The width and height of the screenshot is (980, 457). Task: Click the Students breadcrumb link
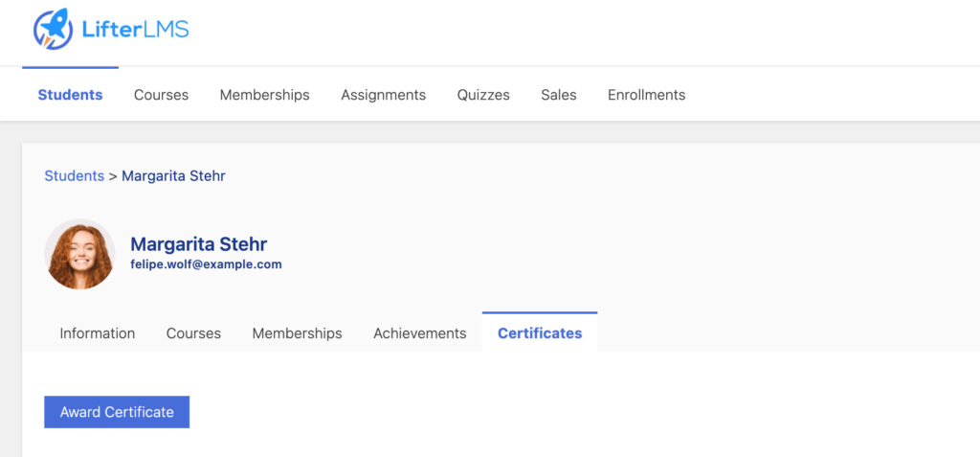pyautogui.click(x=75, y=176)
